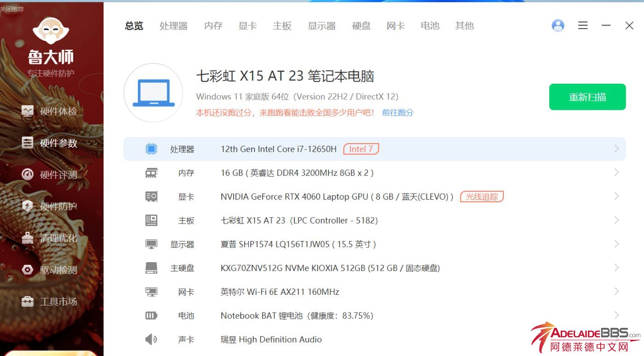Viewport: 644px width, 356px height.
Task: Click the memory module icon
Action: [151, 173]
